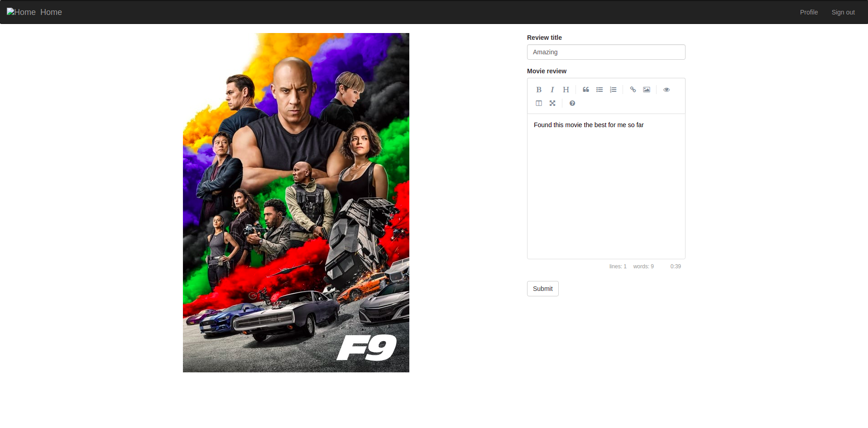This screenshot has width=868, height=428.
Task: Click the 'Movie review' label
Action: point(547,71)
